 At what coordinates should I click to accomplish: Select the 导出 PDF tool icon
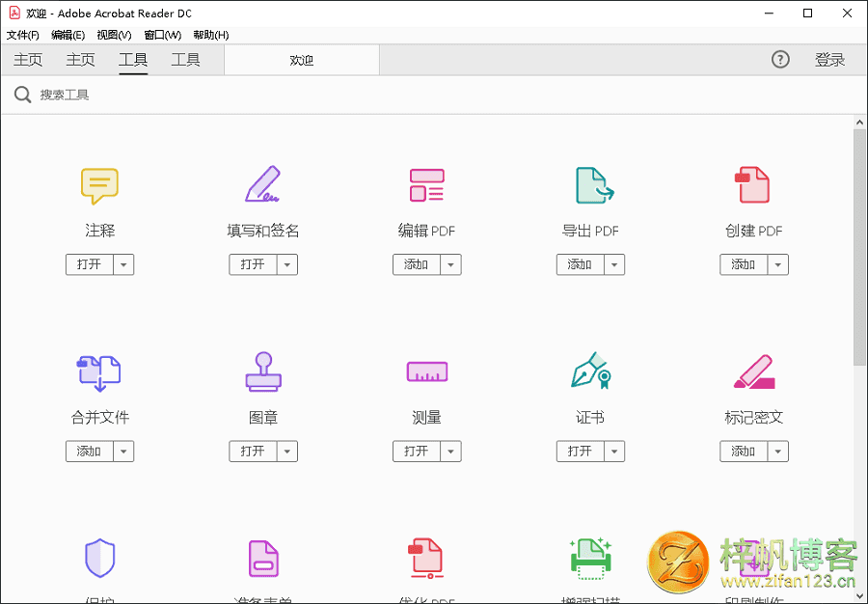[x=594, y=185]
